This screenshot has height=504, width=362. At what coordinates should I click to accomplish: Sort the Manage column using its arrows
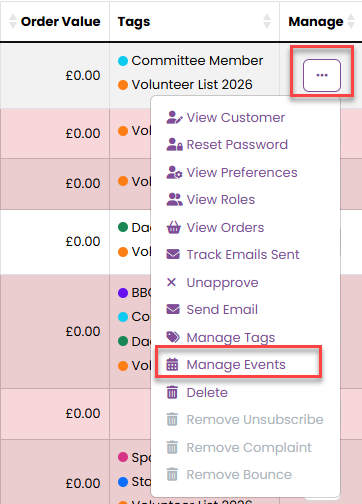(351, 21)
